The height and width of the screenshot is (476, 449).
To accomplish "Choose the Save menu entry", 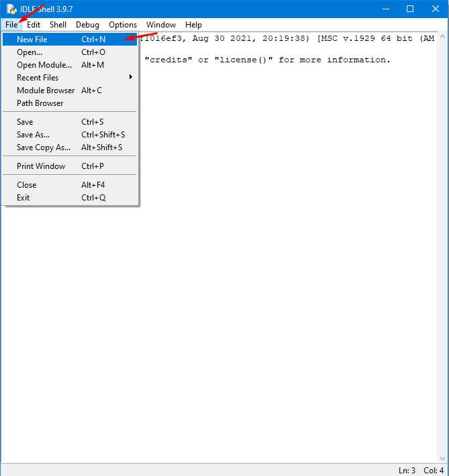I will [x=70, y=122].
